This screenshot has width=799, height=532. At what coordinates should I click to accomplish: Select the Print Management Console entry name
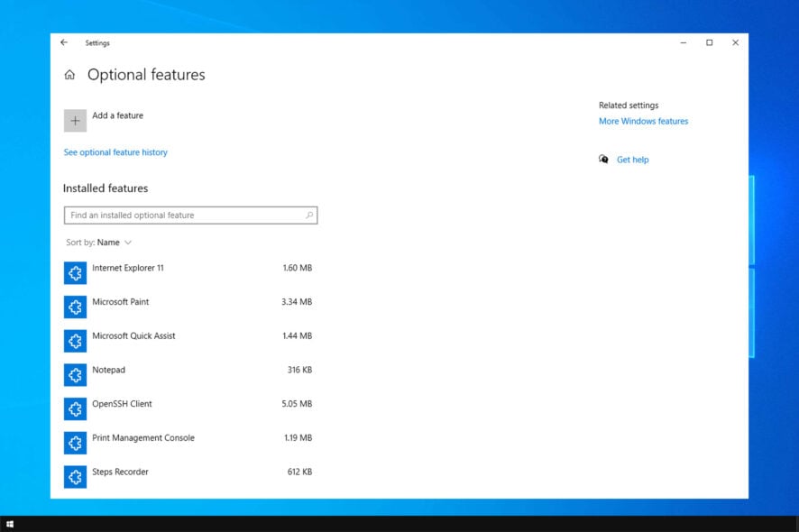143,437
